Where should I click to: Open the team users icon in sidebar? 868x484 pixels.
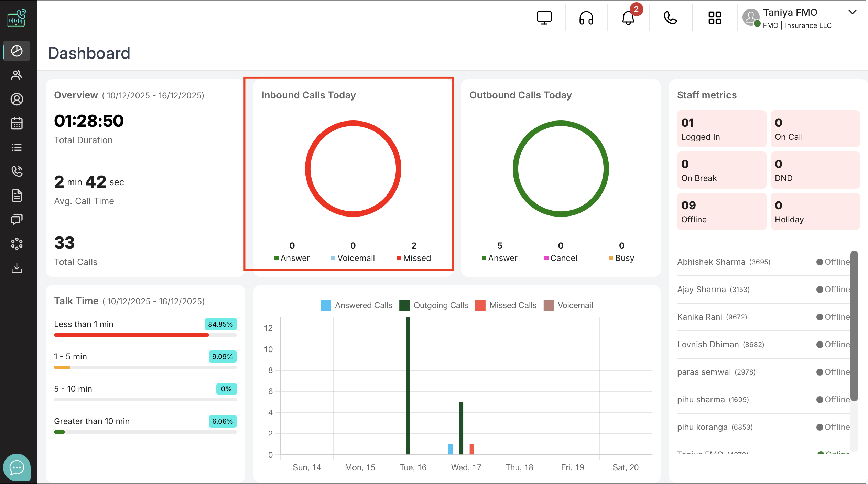pyautogui.click(x=17, y=75)
